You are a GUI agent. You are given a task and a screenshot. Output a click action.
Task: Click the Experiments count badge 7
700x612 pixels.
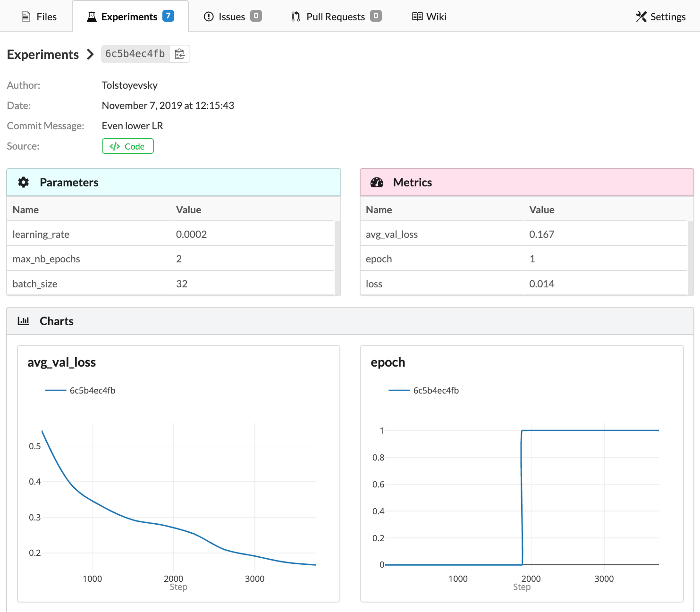pyautogui.click(x=168, y=16)
